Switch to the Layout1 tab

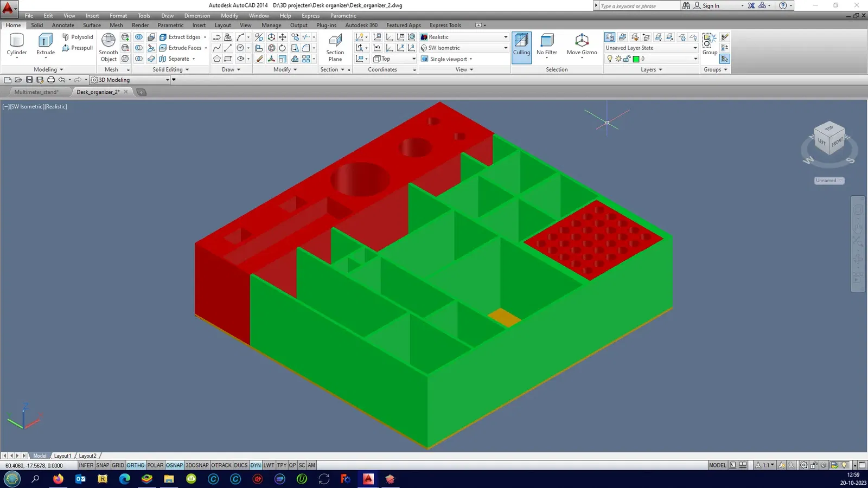click(x=62, y=456)
